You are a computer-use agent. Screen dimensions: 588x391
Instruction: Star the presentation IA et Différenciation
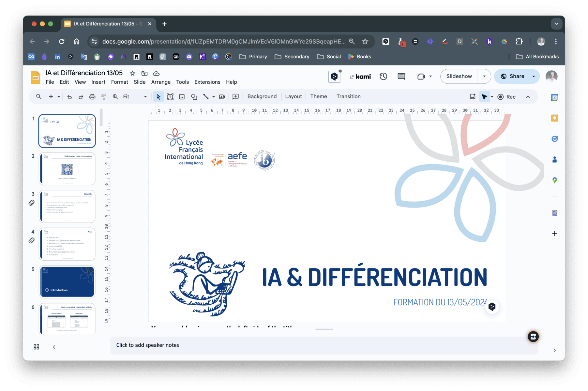point(132,73)
